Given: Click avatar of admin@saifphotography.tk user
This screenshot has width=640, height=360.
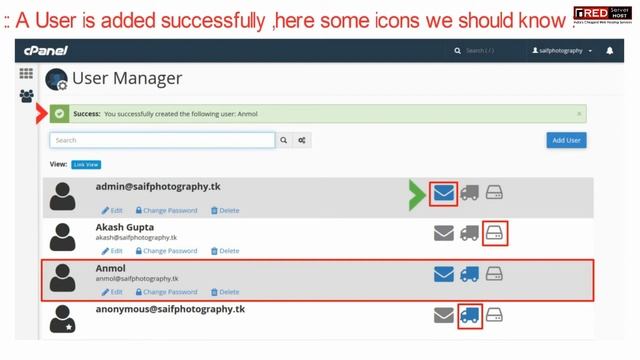Looking at the screenshot, I should click(x=62, y=197).
